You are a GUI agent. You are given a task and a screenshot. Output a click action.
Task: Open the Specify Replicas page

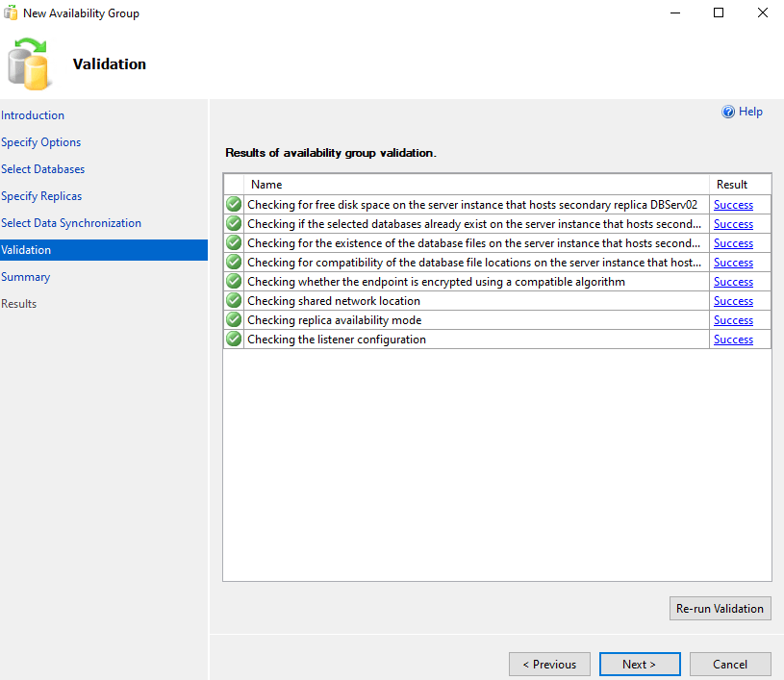[x=41, y=196]
